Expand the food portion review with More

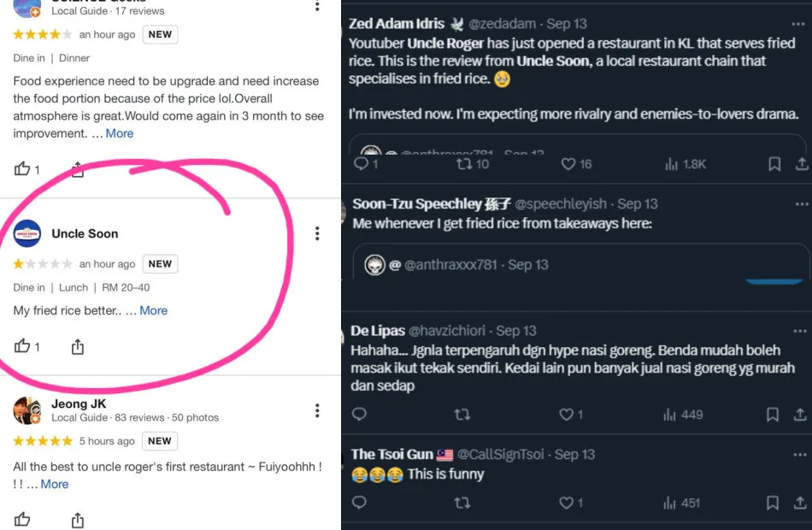[x=120, y=133]
